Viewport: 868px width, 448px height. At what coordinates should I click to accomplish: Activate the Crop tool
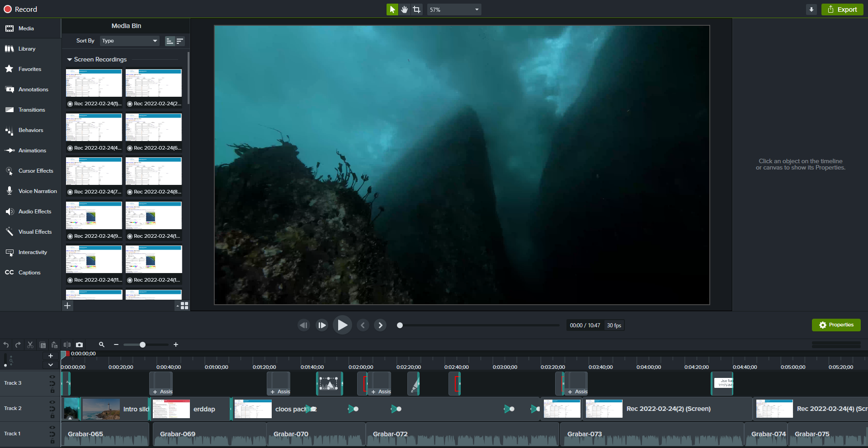coord(416,9)
